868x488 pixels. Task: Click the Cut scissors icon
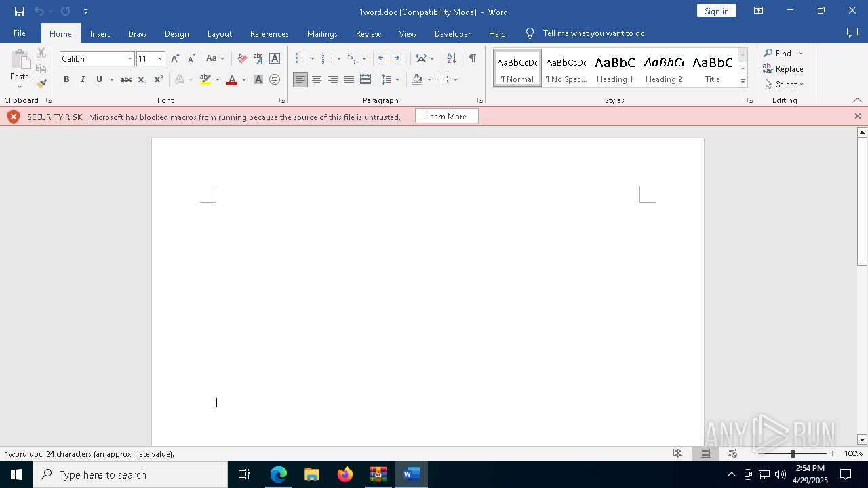click(x=41, y=53)
